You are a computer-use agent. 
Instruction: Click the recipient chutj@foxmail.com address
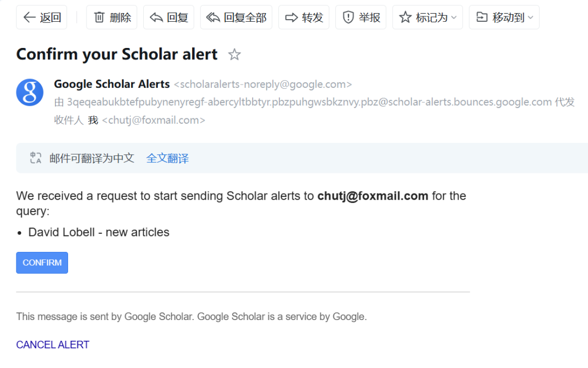coord(154,120)
